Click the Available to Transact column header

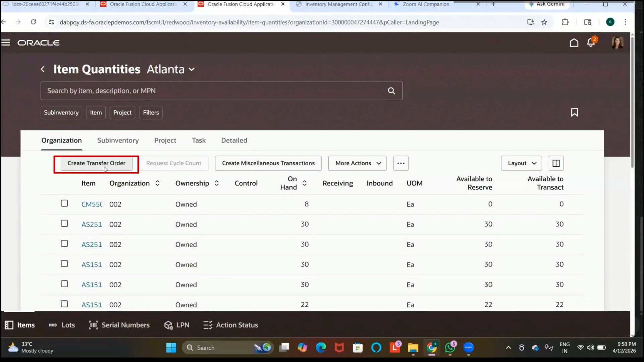point(545,183)
